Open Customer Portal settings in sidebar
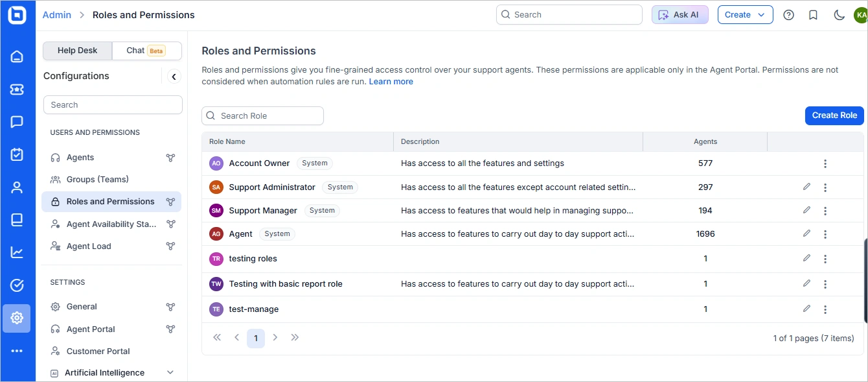This screenshot has width=868, height=382. [x=98, y=352]
